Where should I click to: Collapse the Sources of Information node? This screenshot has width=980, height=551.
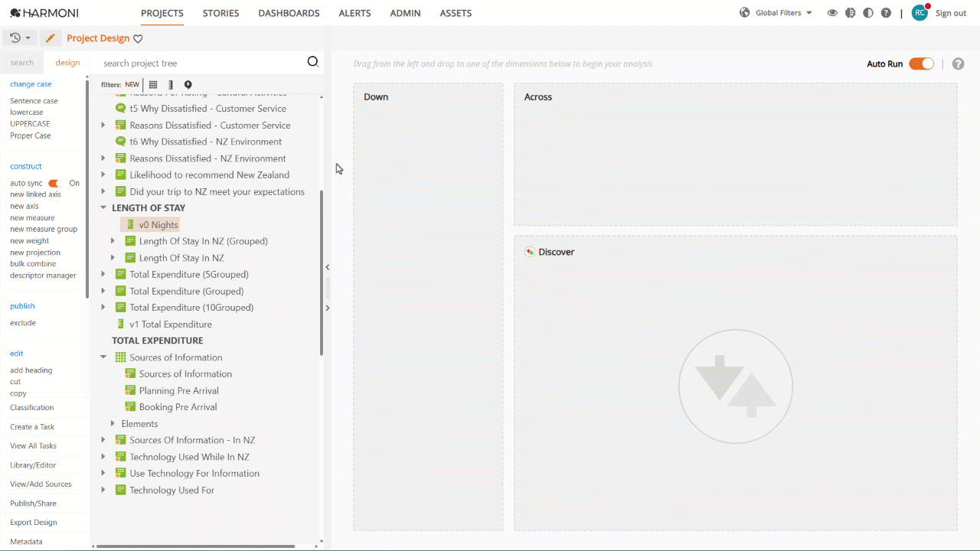(x=103, y=357)
